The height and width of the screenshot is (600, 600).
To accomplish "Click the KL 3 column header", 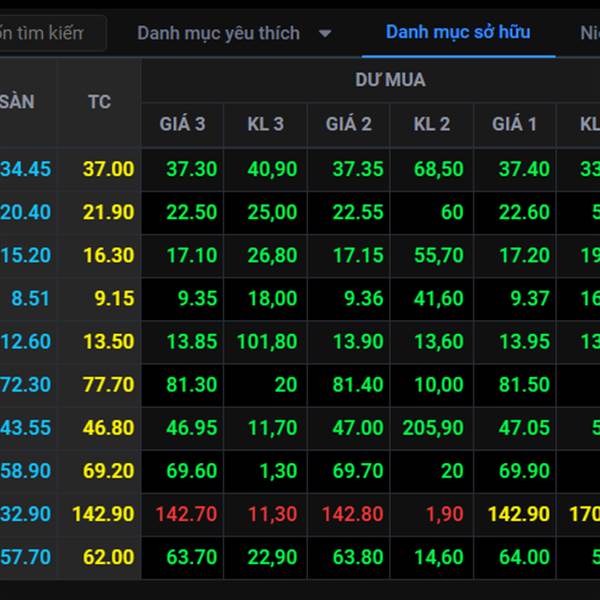I will (x=265, y=124).
